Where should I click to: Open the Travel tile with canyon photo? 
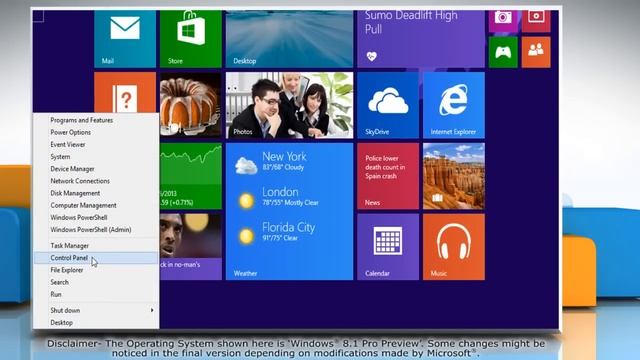click(x=454, y=176)
